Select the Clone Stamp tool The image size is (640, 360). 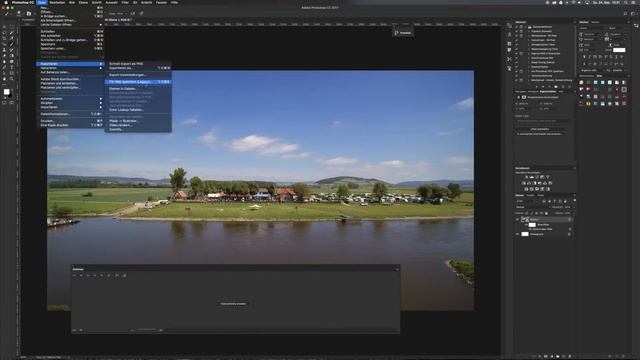4,50
